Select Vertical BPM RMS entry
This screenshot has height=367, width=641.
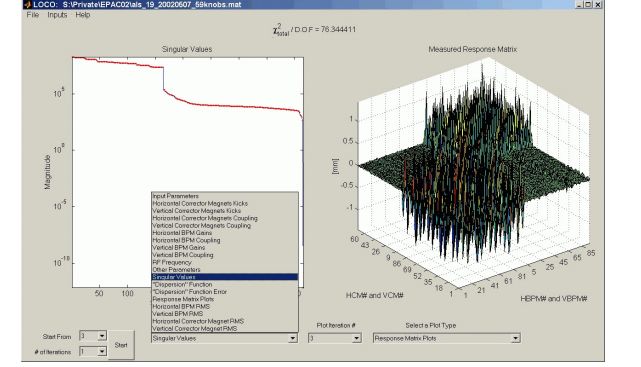224,314
